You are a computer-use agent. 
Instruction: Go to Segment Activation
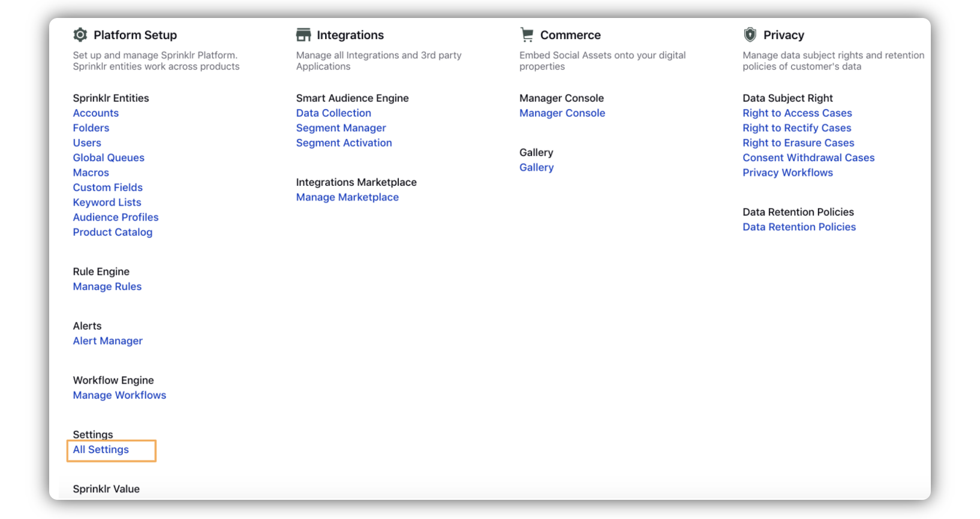click(344, 143)
